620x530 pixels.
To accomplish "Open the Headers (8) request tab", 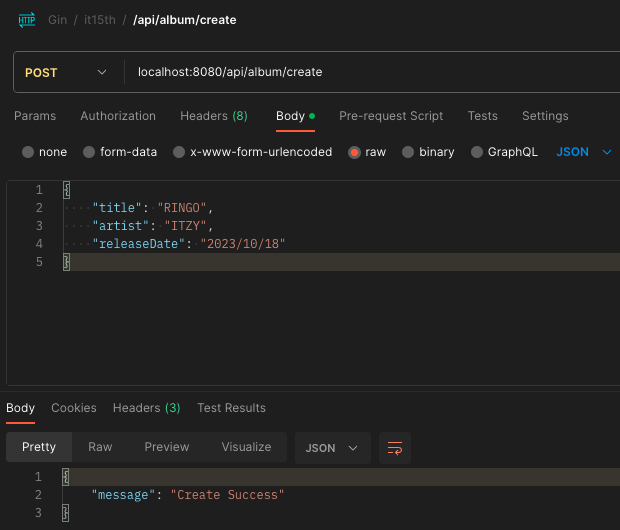I will [213, 116].
